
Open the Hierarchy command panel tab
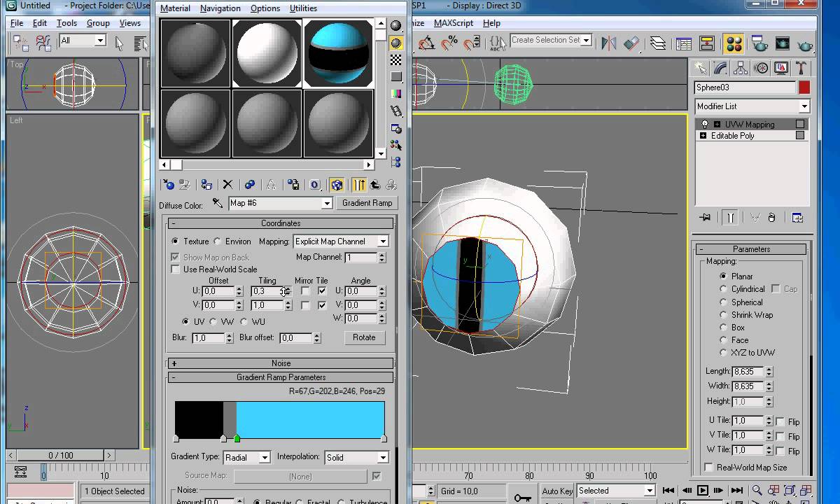tap(741, 68)
